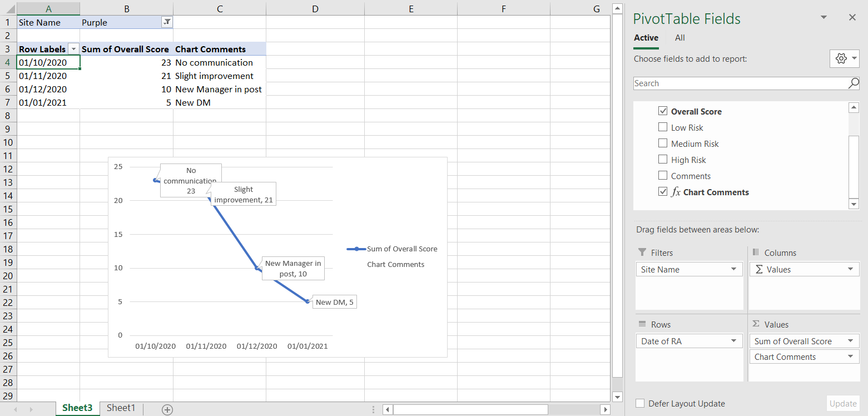The height and width of the screenshot is (416, 868).
Task: Click the horizontal scroll left arrow
Action: (x=388, y=409)
